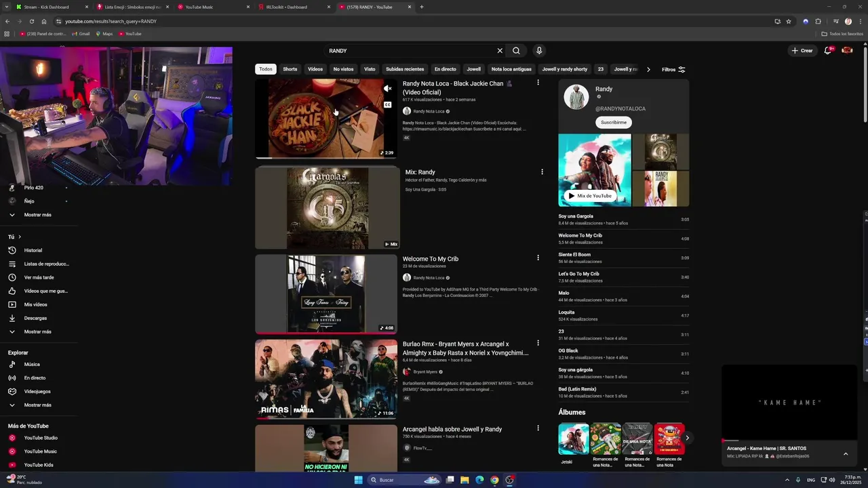Open the Welcome To My Crib thumbnail
Image resolution: width=868 pixels, height=488 pixels.
tap(326, 293)
